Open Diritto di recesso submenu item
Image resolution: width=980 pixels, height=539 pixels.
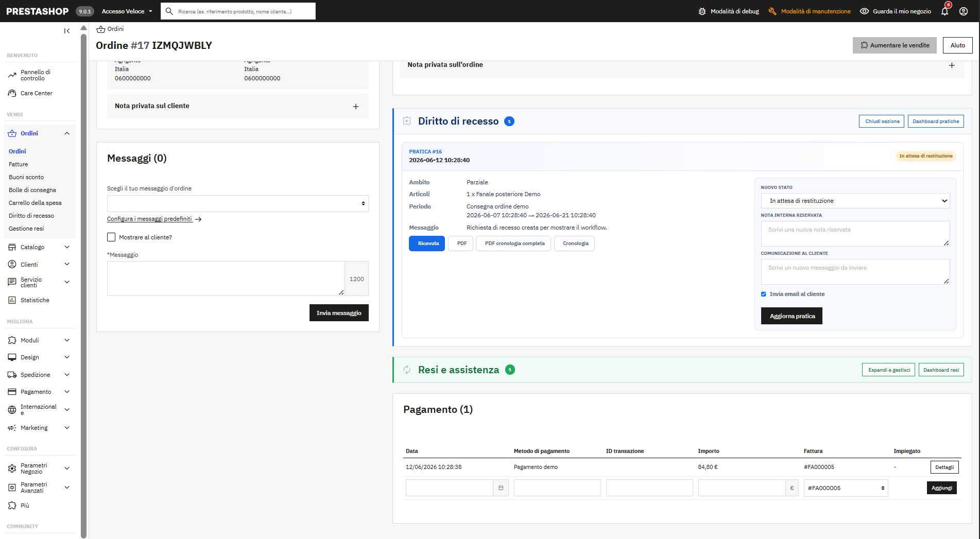click(31, 216)
